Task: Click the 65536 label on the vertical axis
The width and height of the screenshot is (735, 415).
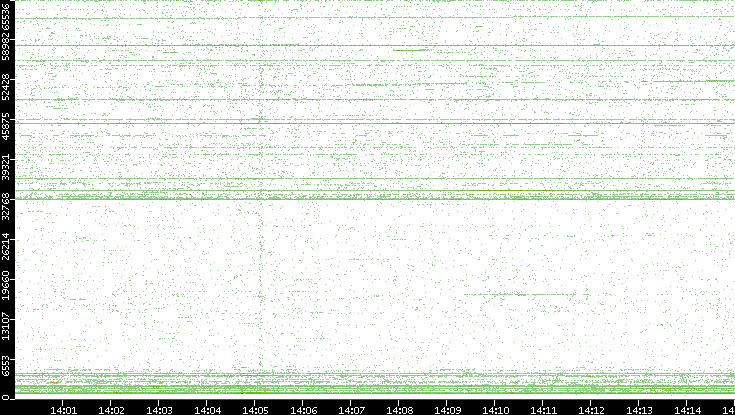Action: [x=7, y=17]
